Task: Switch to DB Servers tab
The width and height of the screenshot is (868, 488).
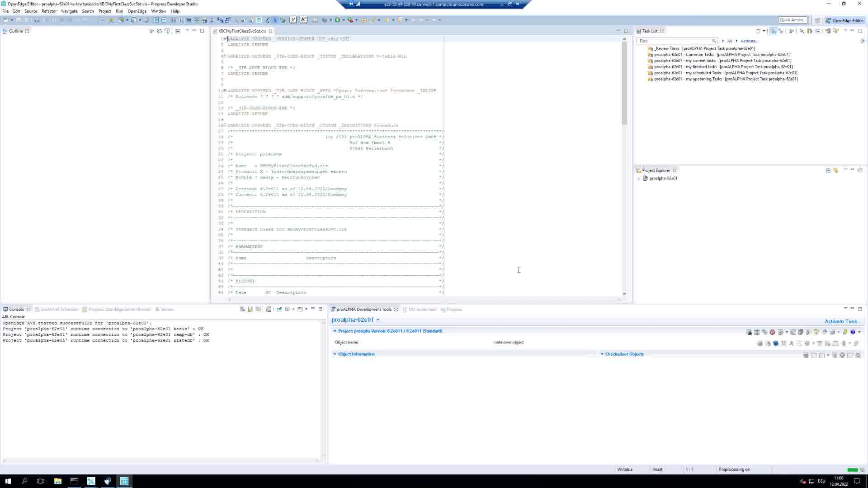Action: point(164,310)
